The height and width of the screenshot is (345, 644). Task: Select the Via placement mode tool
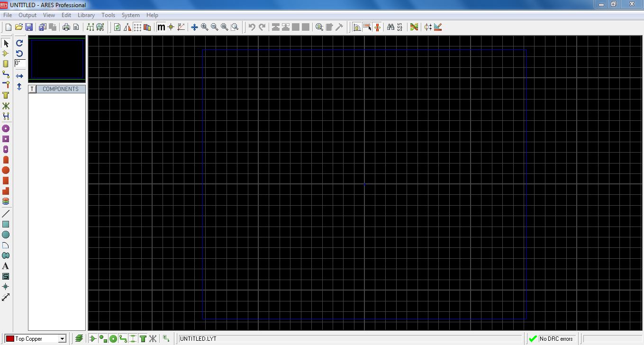[x=6, y=84]
